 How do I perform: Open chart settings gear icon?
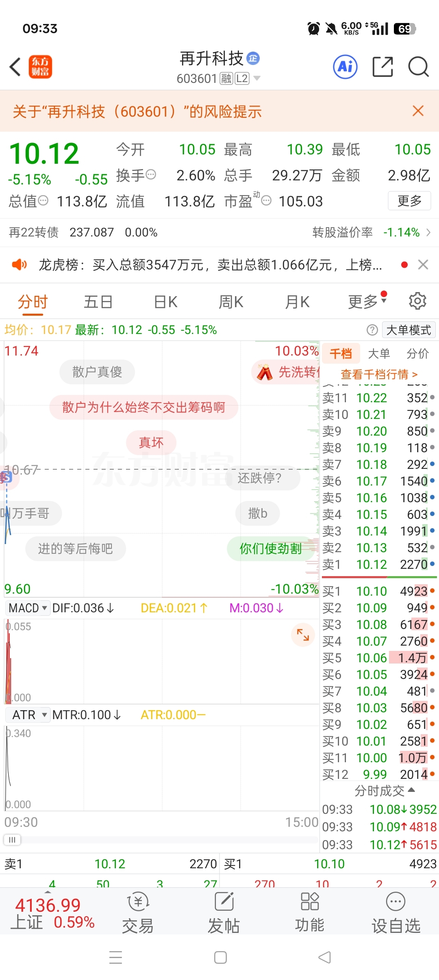click(417, 301)
